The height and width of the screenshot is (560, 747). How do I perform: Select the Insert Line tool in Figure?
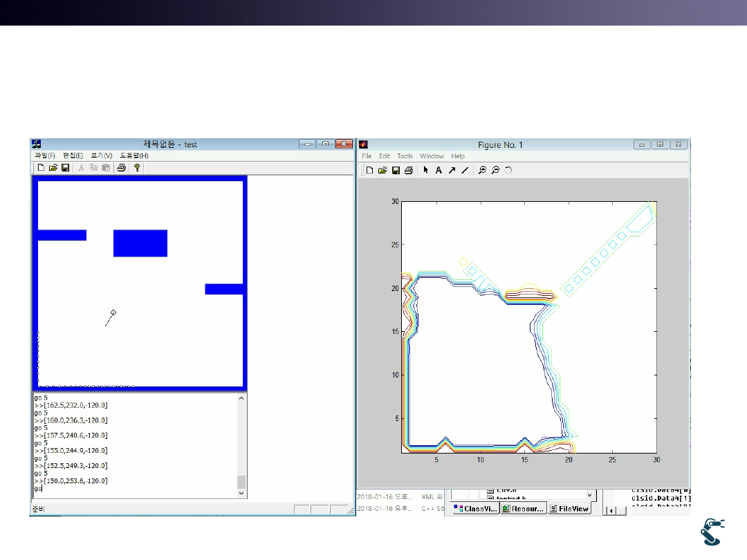[x=465, y=170]
